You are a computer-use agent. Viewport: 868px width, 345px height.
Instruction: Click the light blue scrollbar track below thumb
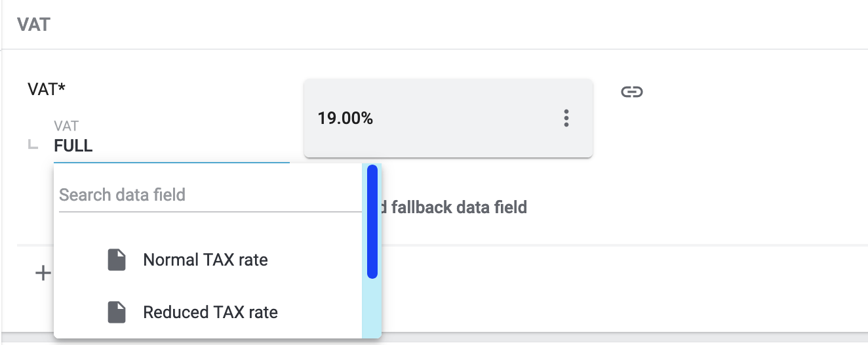(x=372, y=308)
